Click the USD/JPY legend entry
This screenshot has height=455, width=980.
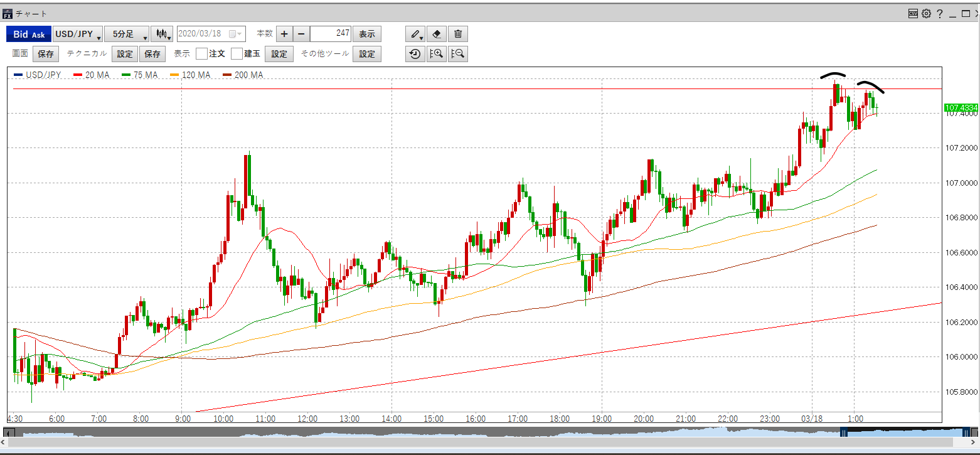(38, 75)
